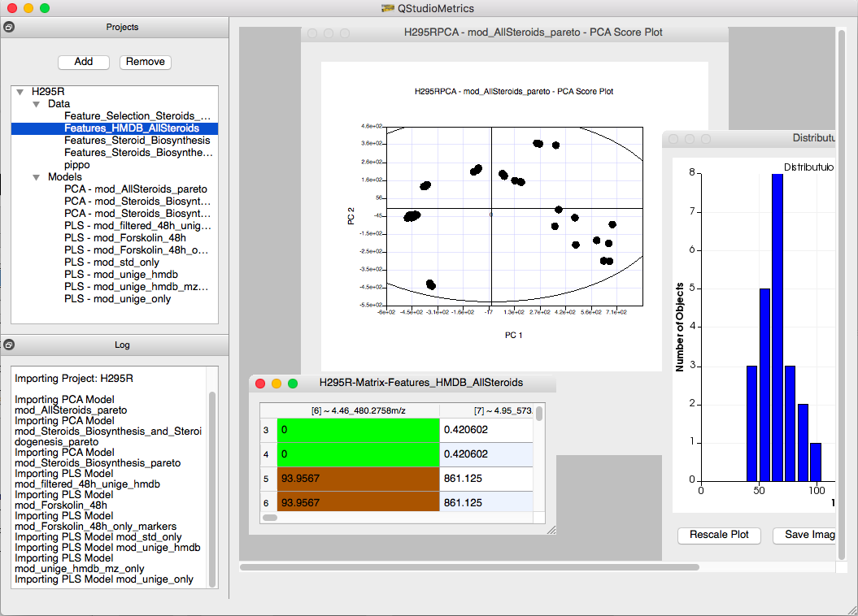Select PLS - mod_unige_hmdb_mz... model

pos(136,286)
